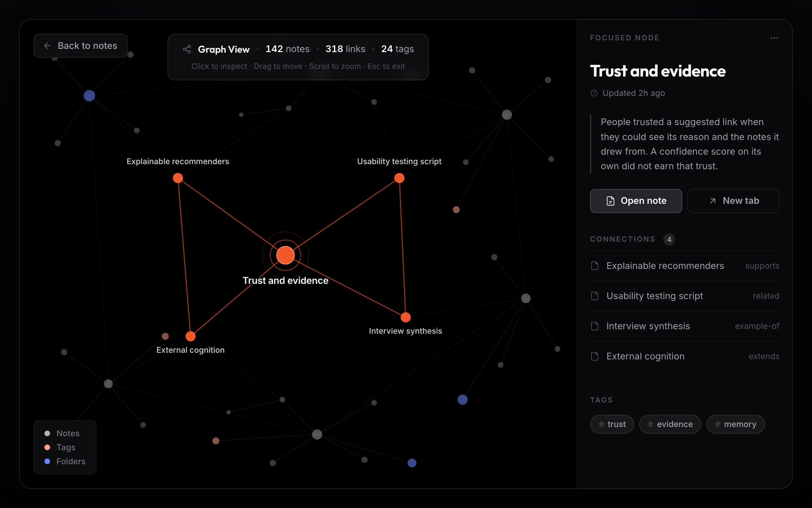Click the Back to notes button
812x508 pixels.
[x=81, y=46]
